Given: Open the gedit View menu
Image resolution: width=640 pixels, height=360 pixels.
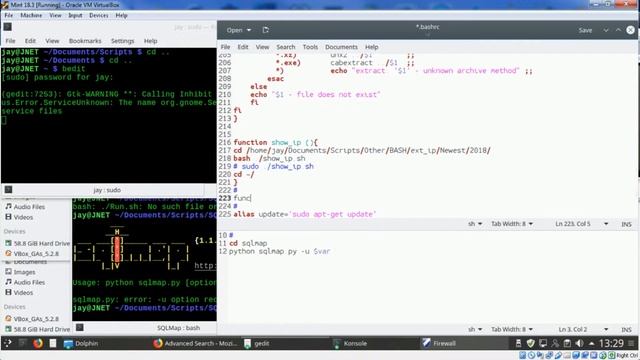Looking at the screenshot, I should pyautogui.click(x=262, y=47).
